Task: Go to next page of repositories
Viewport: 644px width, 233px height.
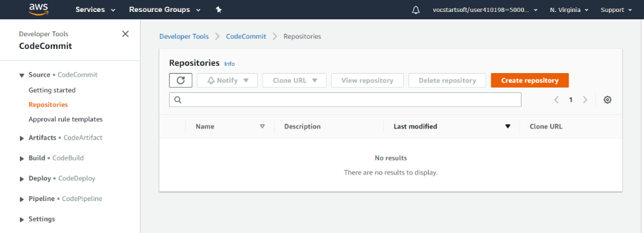Action: [x=585, y=100]
